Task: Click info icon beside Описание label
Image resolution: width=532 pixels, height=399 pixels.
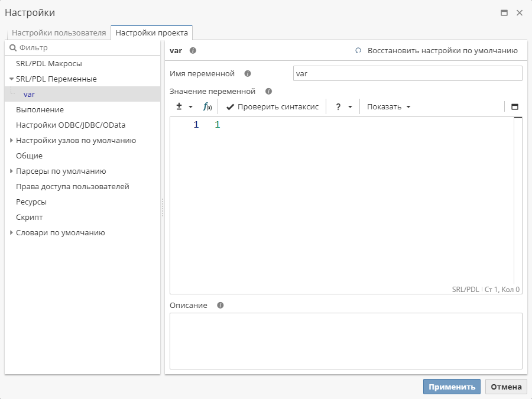Action: [x=220, y=306]
